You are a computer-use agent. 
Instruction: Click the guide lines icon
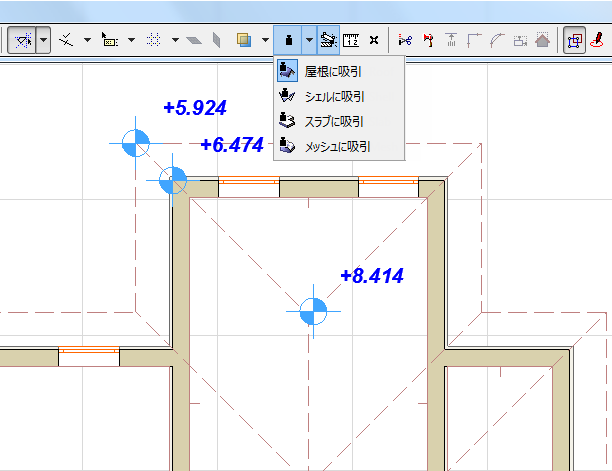click(x=66, y=40)
